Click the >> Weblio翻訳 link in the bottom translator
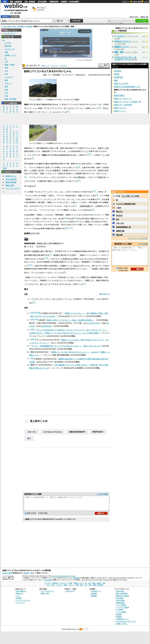This screenshot has width=150, height=644. (x=102, y=494)
